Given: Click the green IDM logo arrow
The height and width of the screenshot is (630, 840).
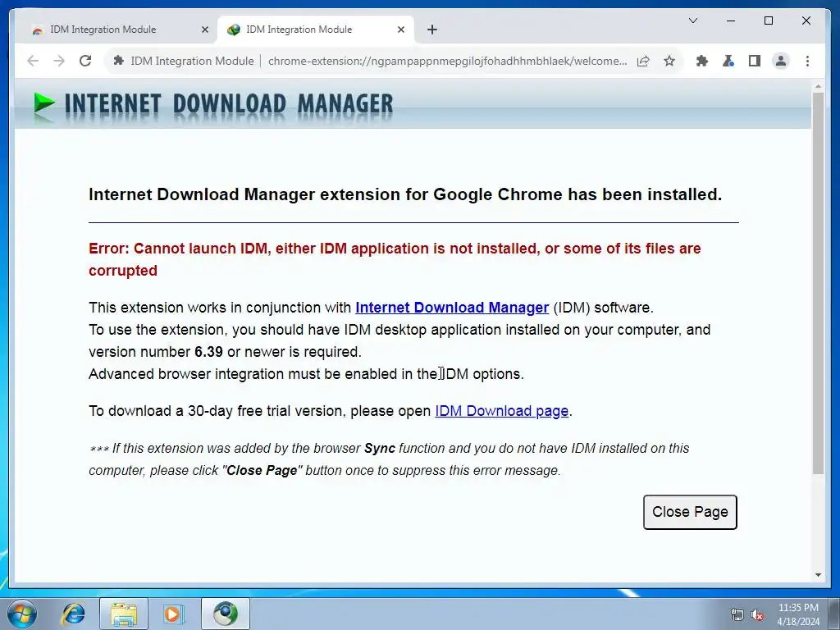Looking at the screenshot, I should pos(44,103).
